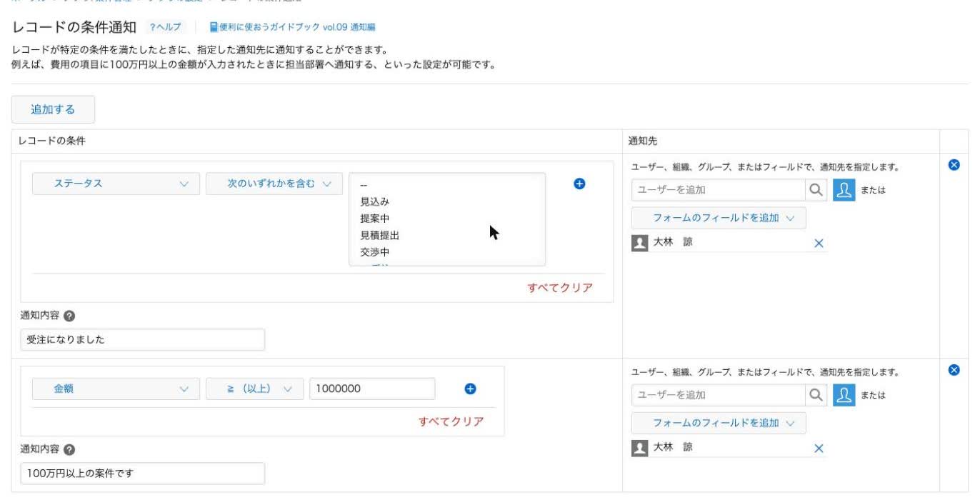This screenshot has height=500, width=980.
Task: Click the 追加する button
Action: (53, 109)
